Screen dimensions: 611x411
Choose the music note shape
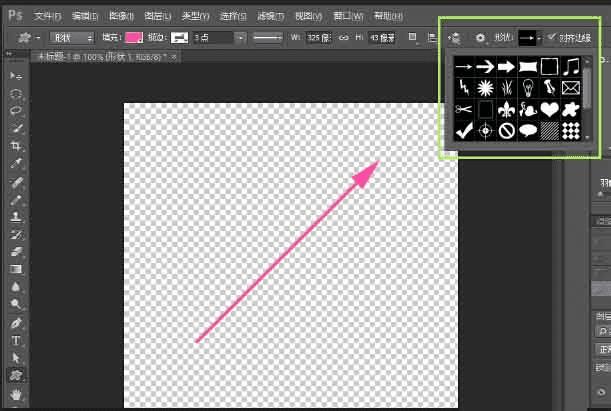click(571, 67)
